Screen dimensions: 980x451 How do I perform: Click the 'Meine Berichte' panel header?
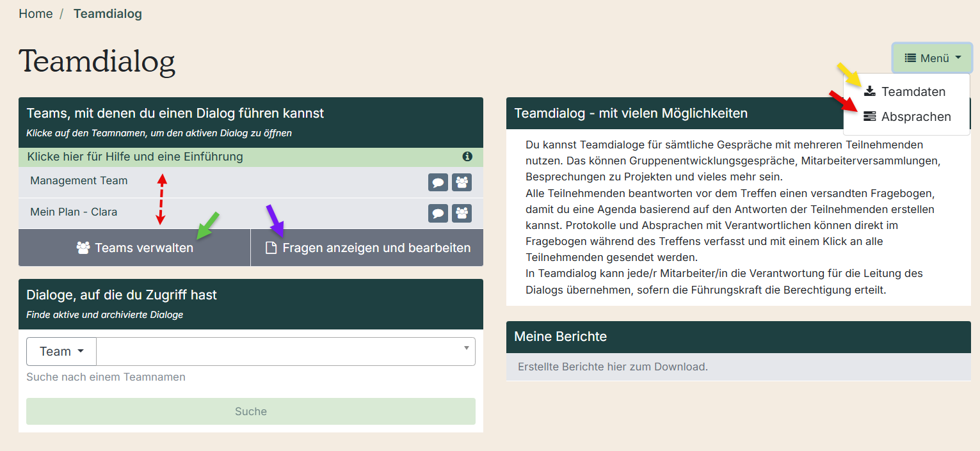coord(739,336)
